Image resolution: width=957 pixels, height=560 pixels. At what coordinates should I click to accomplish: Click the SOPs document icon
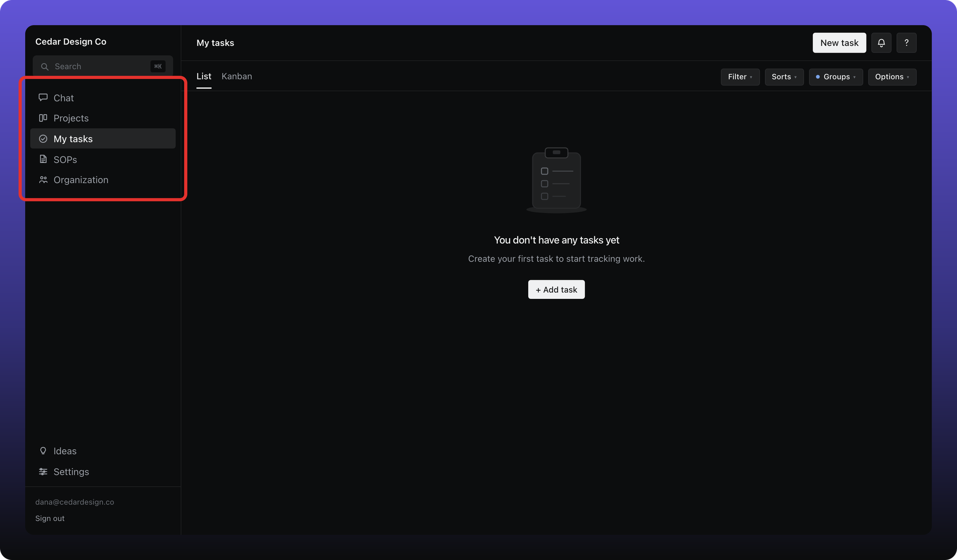tap(43, 159)
